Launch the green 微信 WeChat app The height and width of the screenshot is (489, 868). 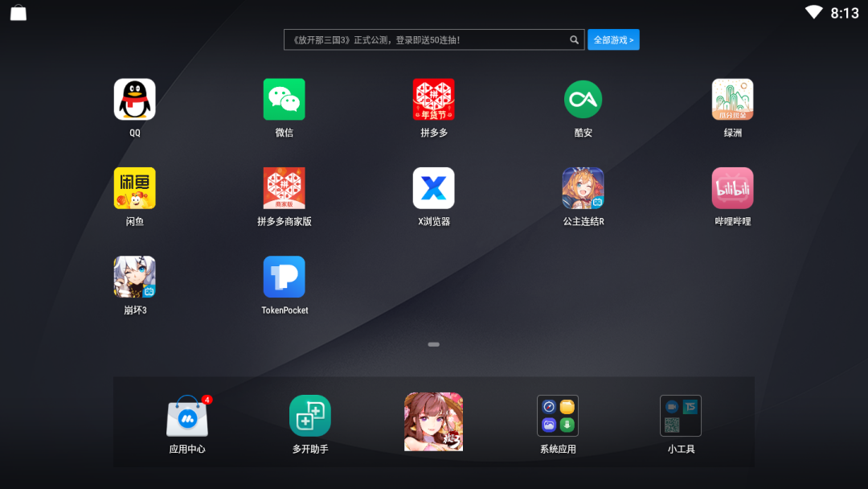[284, 99]
